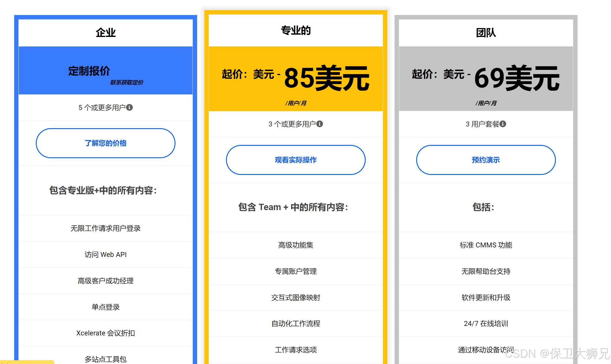Click the 访问 Web API feature row
The image size is (611, 364).
[x=106, y=255]
